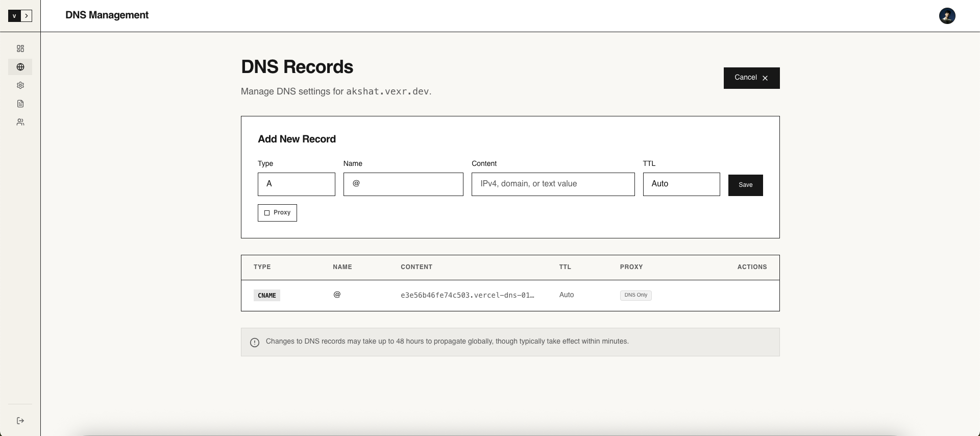Image resolution: width=980 pixels, height=436 pixels.
Task: Click the Auto TTL cell in CNAME row
Action: (567, 295)
